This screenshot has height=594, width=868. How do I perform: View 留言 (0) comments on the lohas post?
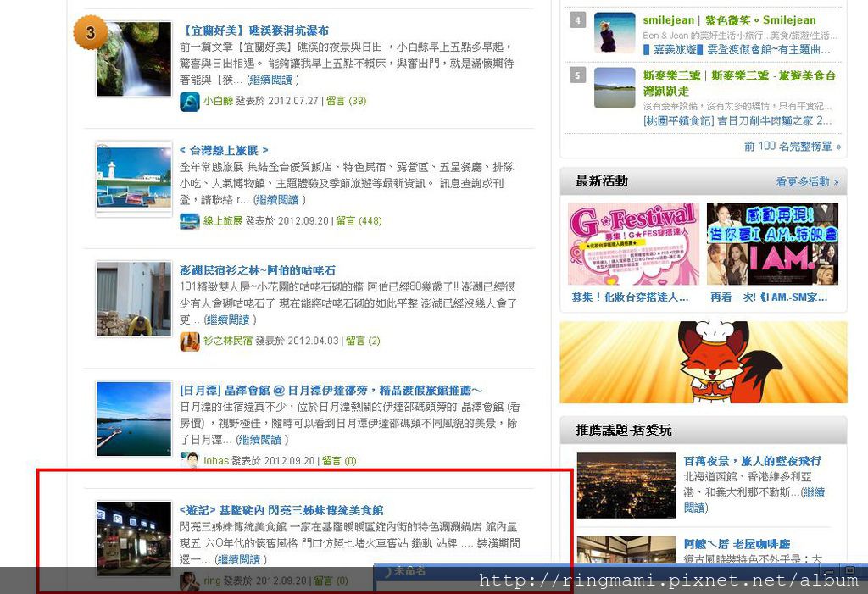tap(339, 461)
